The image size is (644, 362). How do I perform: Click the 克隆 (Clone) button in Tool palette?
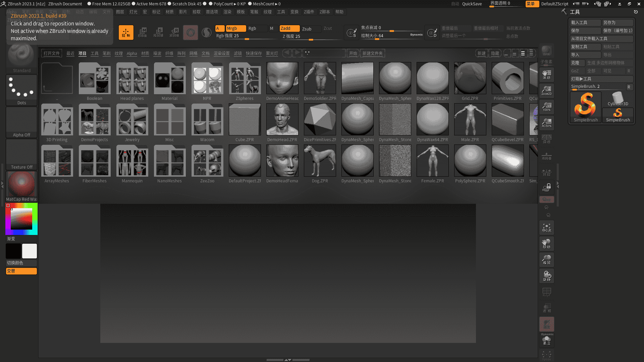click(x=577, y=63)
